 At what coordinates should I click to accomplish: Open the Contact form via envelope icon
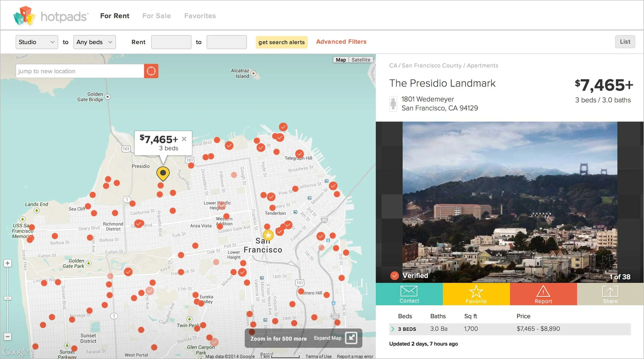[x=409, y=292]
